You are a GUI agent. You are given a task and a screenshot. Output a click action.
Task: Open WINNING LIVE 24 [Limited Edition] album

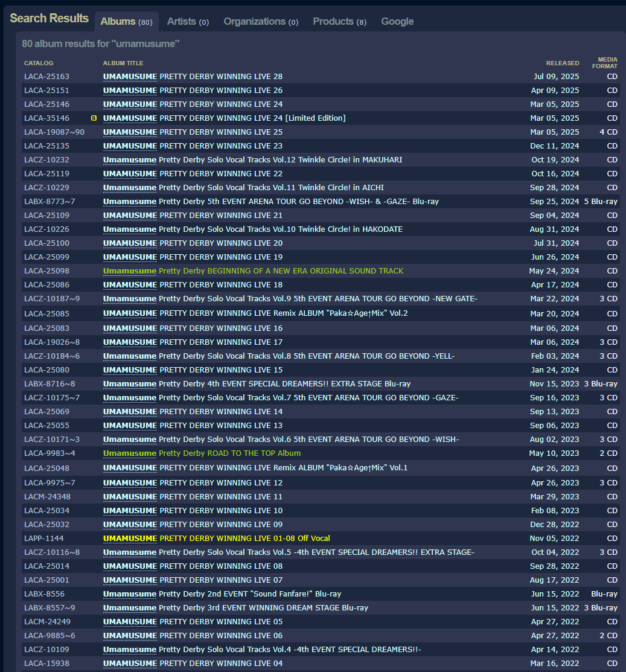[x=224, y=118]
